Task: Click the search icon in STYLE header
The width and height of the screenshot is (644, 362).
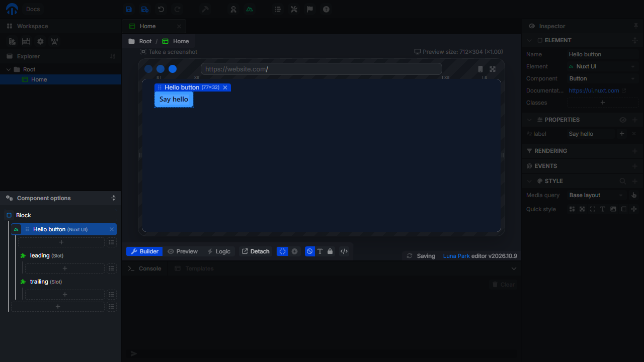Action: pyautogui.click(x=623, y=181)
